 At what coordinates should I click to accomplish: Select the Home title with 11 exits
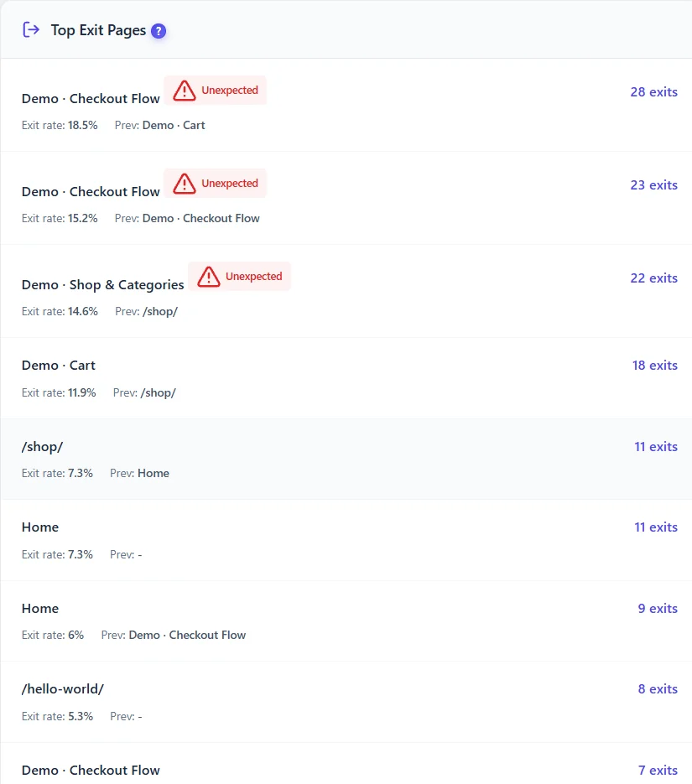click(40, 527)
